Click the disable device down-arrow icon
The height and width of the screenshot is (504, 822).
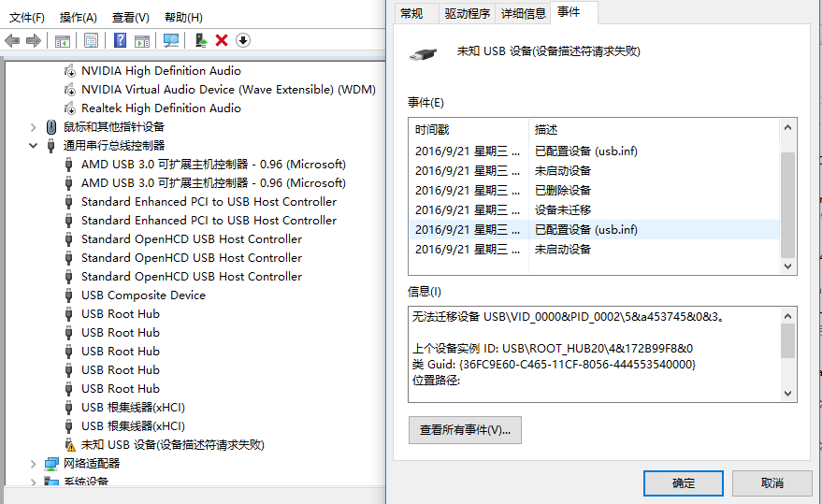[x=243, y=40]
